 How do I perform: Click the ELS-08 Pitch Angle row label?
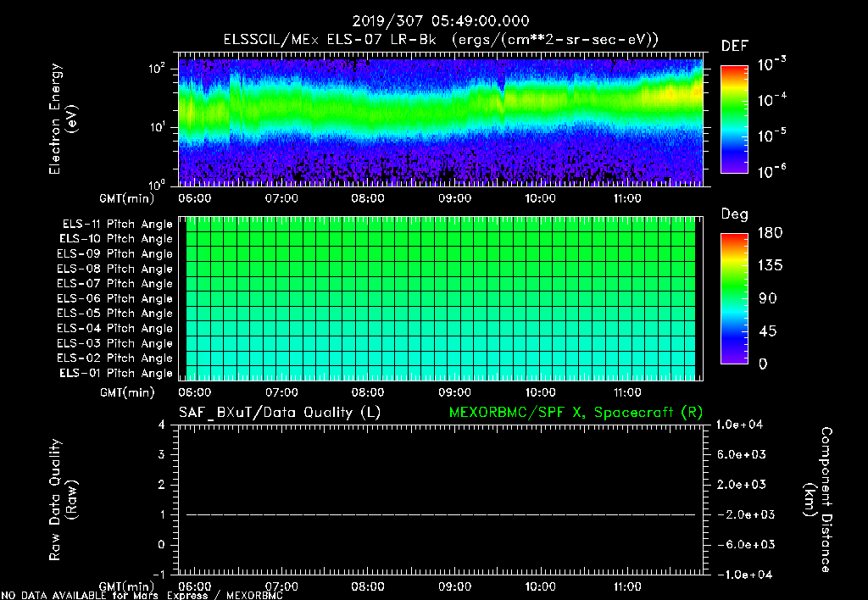pos(114,269)
